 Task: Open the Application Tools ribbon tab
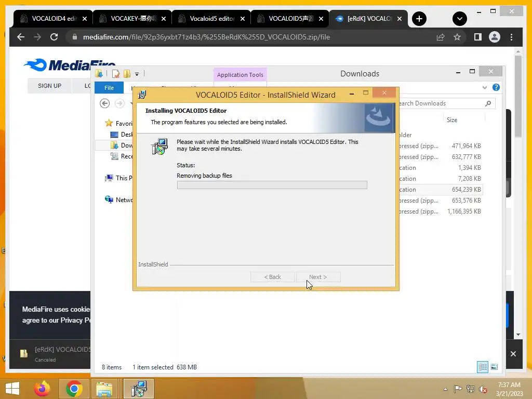tap(240, 75)
